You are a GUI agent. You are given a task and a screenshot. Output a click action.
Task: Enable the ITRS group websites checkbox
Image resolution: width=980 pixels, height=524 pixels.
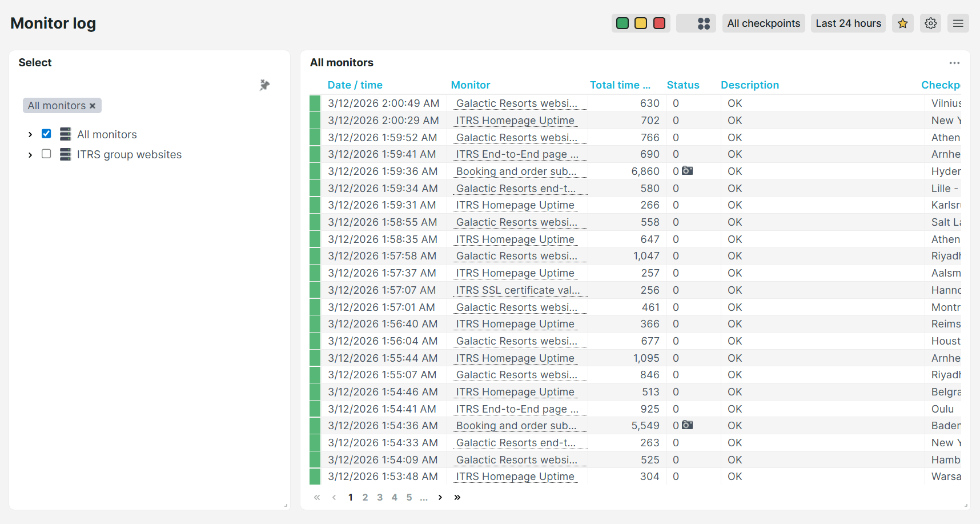coord(46,154)
